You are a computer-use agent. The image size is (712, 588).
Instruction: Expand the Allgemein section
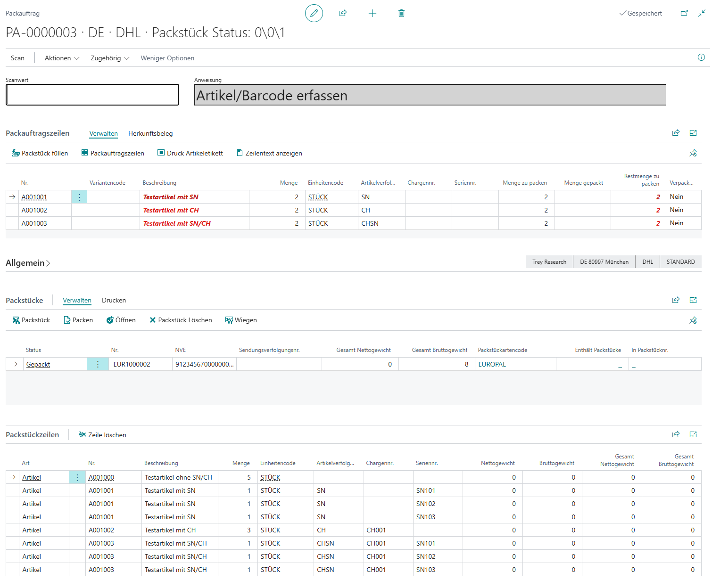pos(28,263)
